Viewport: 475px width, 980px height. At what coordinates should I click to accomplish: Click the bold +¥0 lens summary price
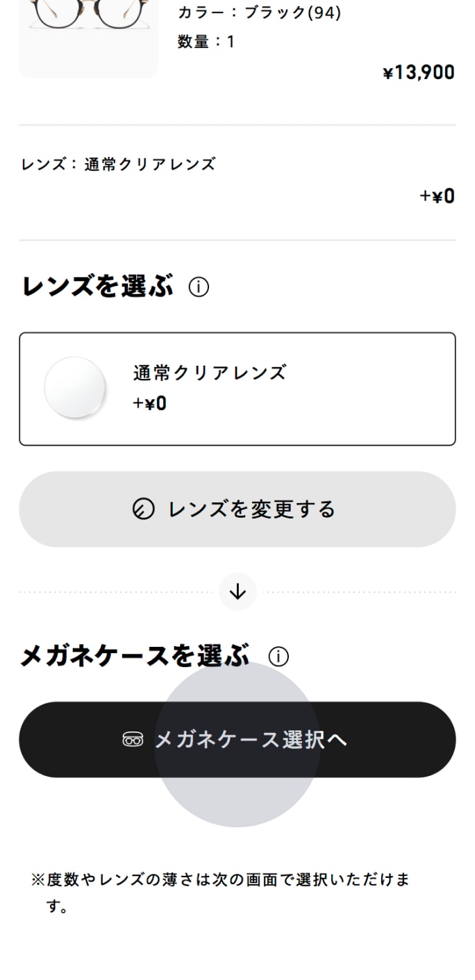[437, 196]
